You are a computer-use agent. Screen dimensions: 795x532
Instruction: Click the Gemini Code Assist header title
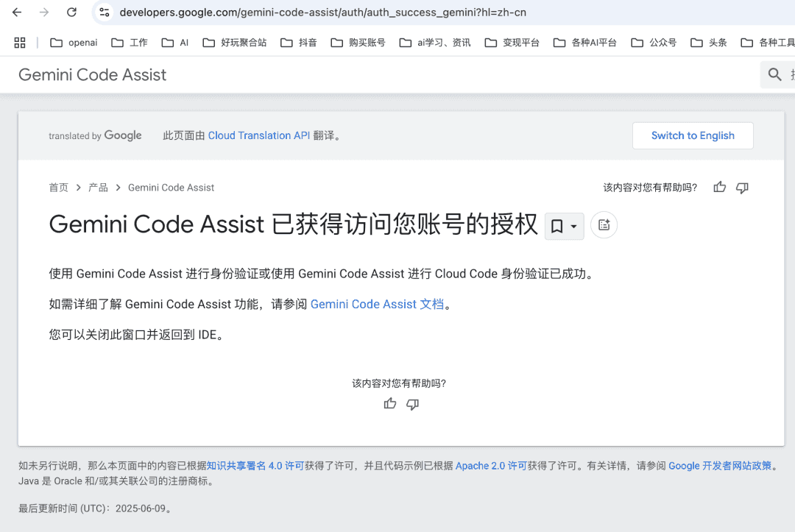pos(92,74)
